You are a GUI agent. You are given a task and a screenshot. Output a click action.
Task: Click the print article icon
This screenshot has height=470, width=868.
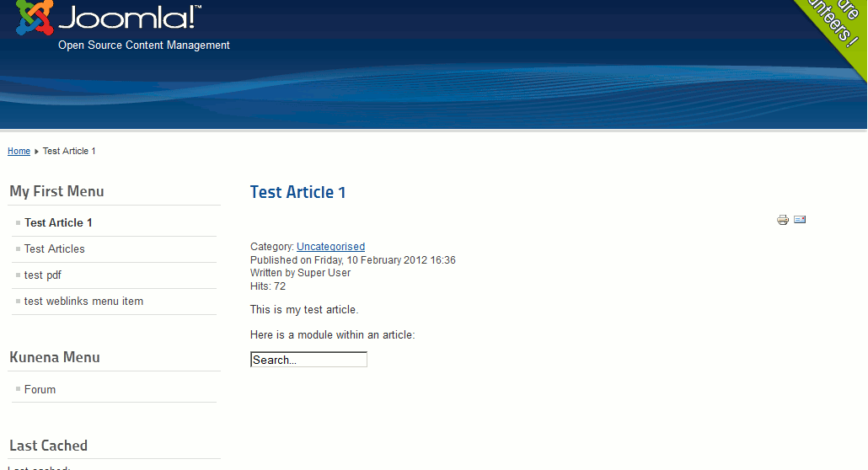pos(782,220)
